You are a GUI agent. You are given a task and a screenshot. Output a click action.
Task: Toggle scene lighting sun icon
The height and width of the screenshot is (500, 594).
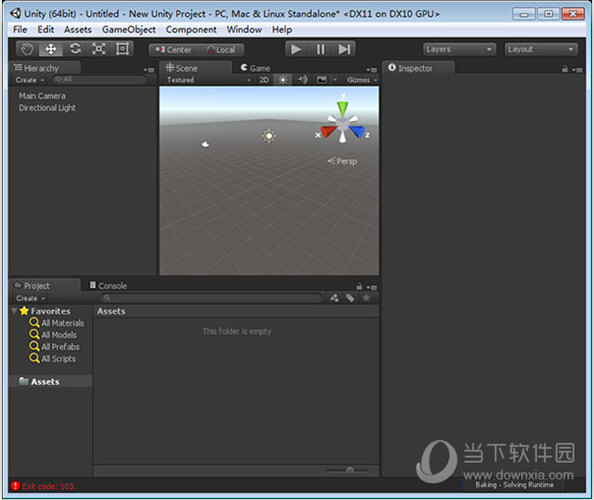point(283,80)
